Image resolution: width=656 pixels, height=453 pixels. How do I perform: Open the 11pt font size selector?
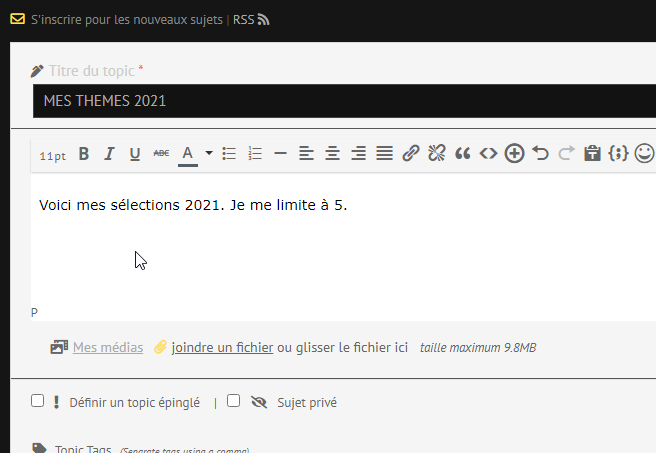(x=52, y=156)
